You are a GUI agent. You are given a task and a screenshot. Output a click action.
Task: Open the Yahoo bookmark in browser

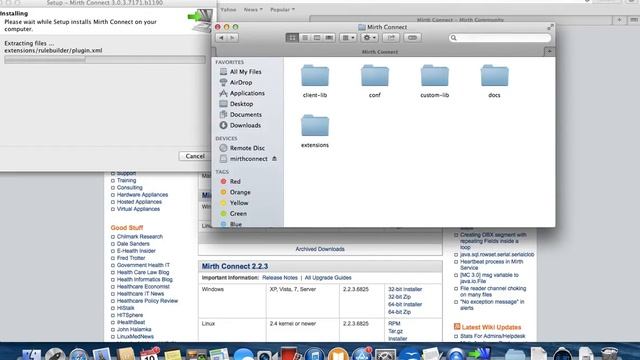[x=228, y=9]
